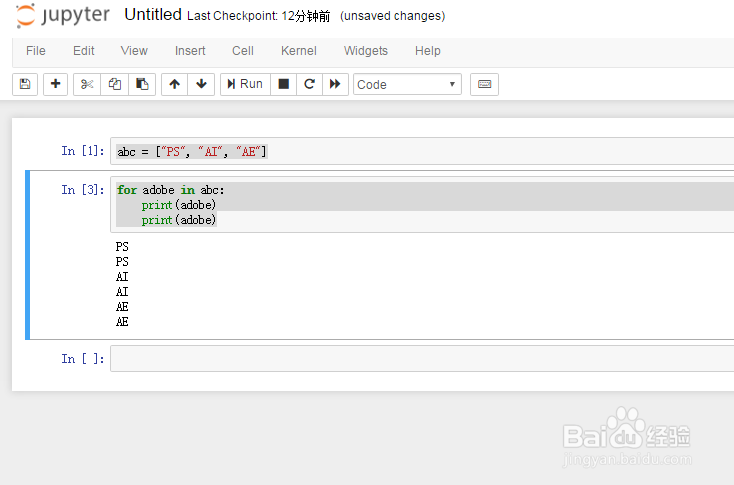The width and height of the screenshot is (734, 485).
Task: Open the Cell menu
Action: coord(242,51)
